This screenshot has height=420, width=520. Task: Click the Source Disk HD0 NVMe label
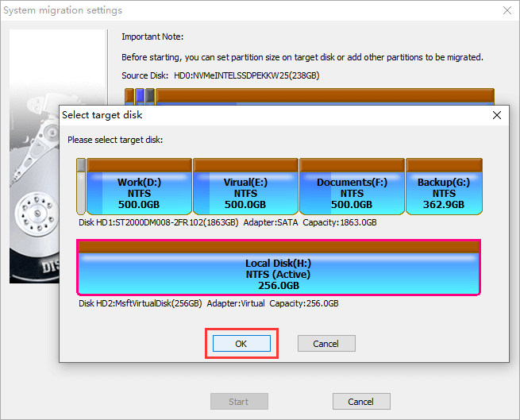pos(220,75)
